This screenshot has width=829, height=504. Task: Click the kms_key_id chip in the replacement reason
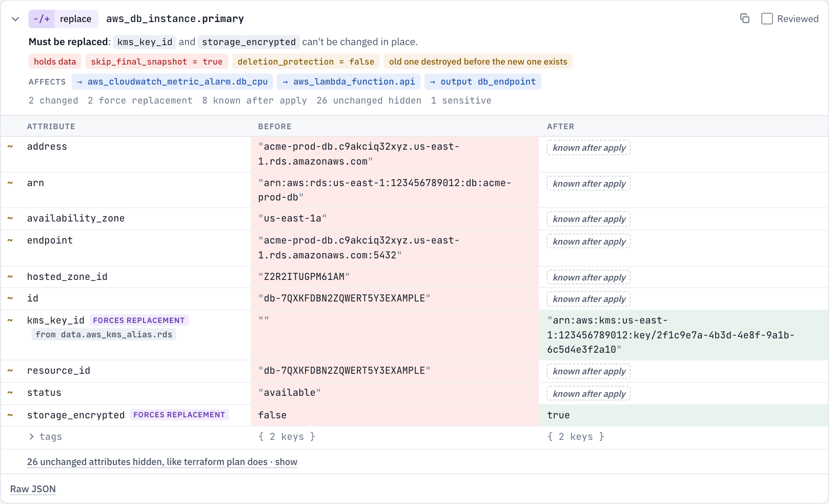click(x=145, y=42)
